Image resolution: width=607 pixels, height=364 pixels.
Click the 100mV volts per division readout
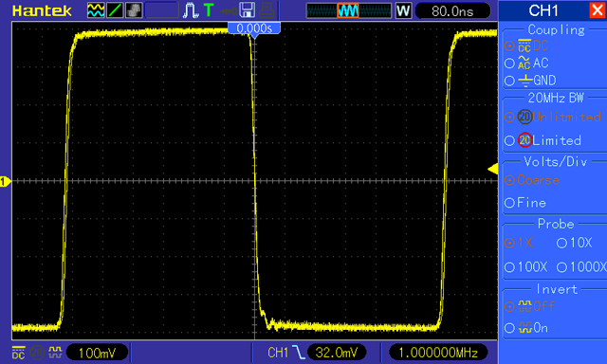(97, 353)
